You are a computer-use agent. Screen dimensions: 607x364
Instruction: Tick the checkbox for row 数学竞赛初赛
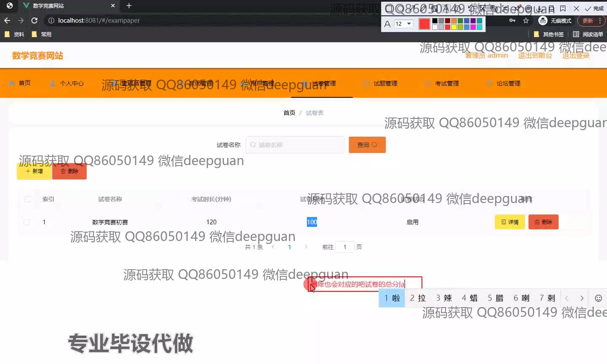[27, 222]
